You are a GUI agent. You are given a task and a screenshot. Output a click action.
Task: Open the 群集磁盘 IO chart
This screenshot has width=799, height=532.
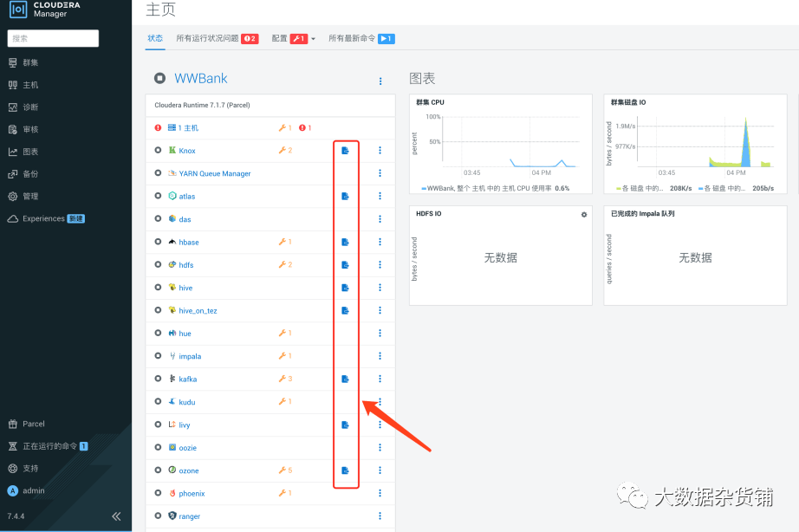click(x=695, y=144)
